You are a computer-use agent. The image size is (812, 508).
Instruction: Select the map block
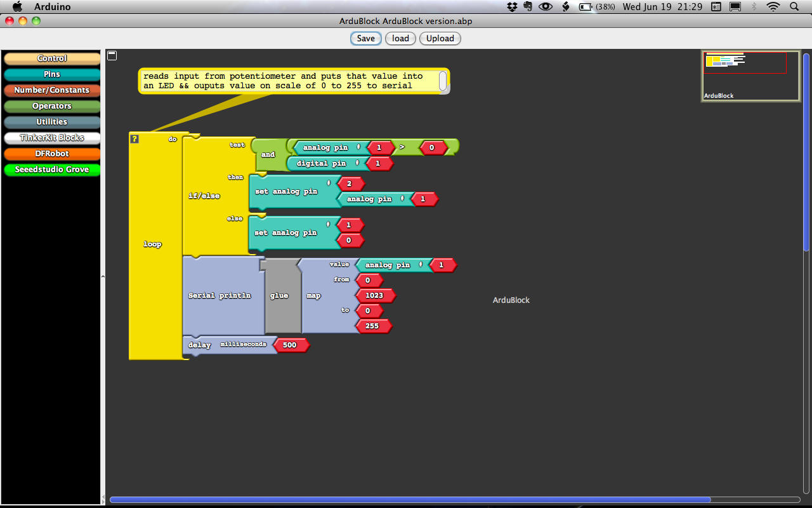click(314, 295)
